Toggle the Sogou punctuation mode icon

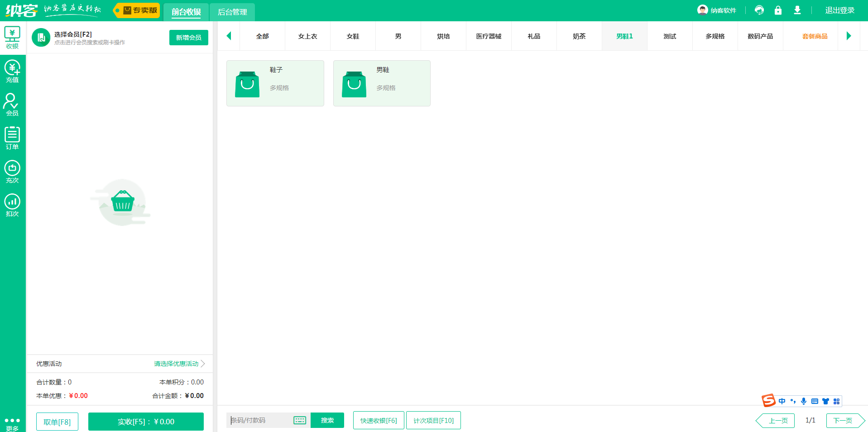pyautogui.click(x=793, y=401)
